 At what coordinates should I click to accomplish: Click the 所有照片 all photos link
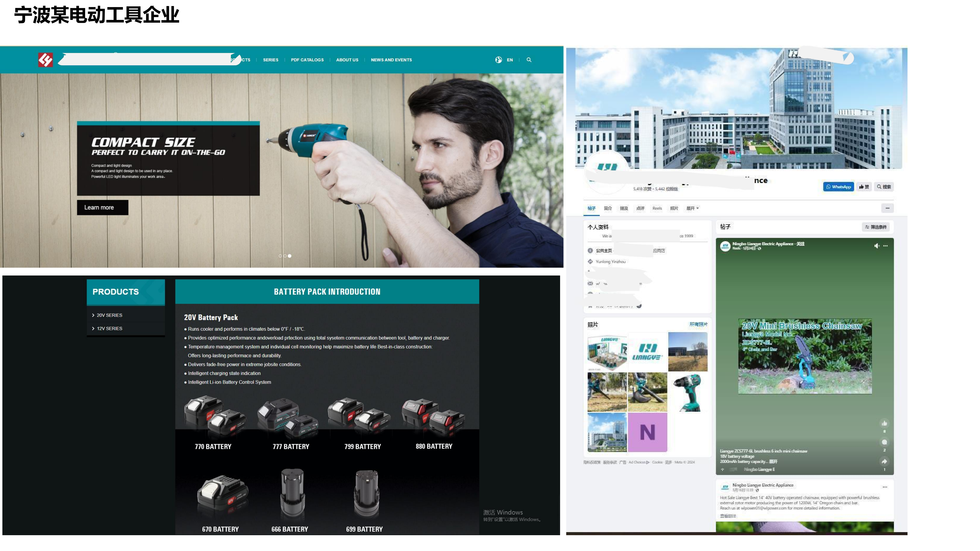point(698,324)
